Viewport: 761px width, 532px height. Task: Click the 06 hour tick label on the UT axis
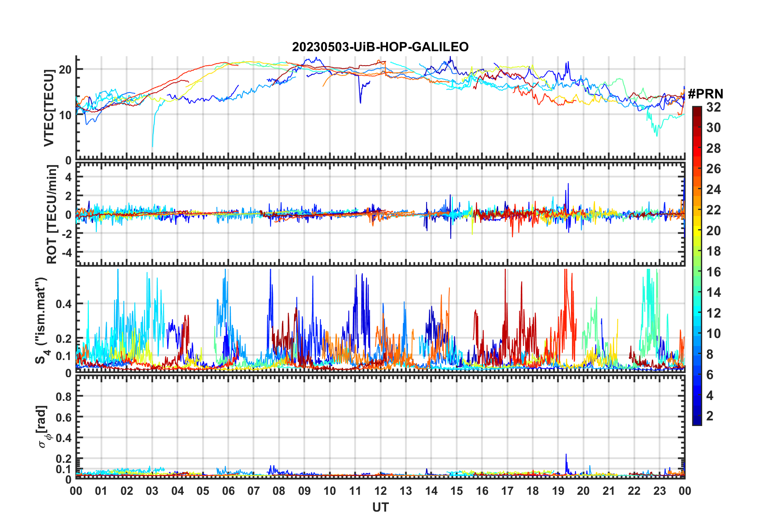pyautogui.click(x=228, y=491)
